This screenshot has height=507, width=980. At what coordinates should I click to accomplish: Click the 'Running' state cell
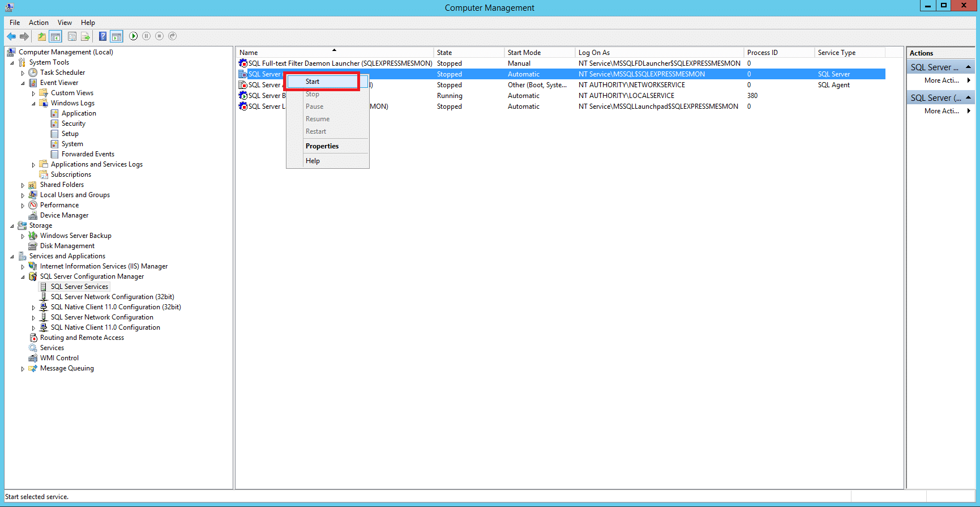click(x=450, y=96)
